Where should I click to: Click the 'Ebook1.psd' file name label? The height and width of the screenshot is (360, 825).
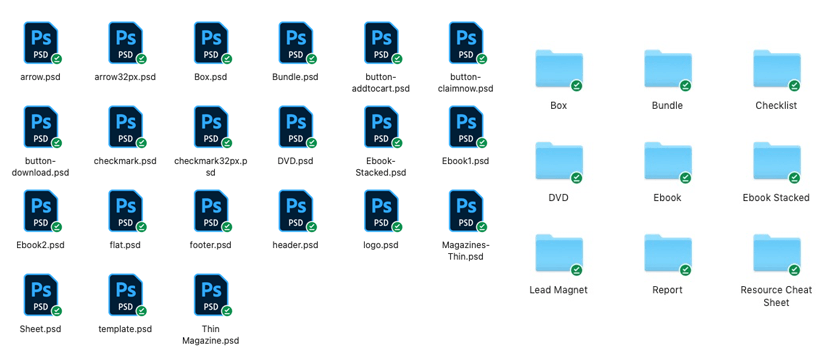466,161
